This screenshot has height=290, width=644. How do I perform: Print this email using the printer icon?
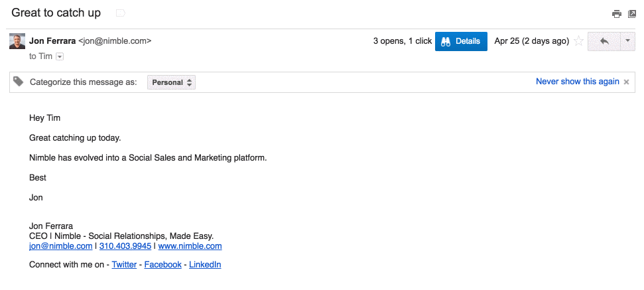click(x=616, y=14)
